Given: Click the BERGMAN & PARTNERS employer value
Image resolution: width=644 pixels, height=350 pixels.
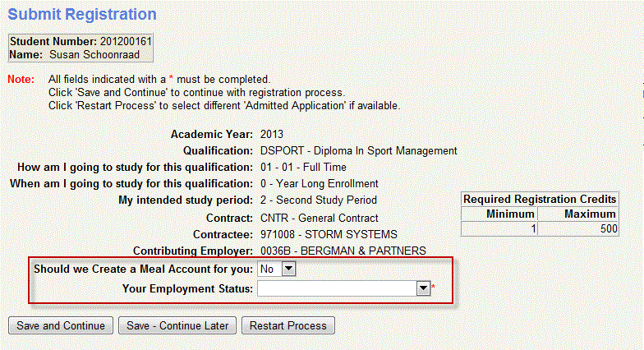Looking at the screenshot, I should pos(343,251).
